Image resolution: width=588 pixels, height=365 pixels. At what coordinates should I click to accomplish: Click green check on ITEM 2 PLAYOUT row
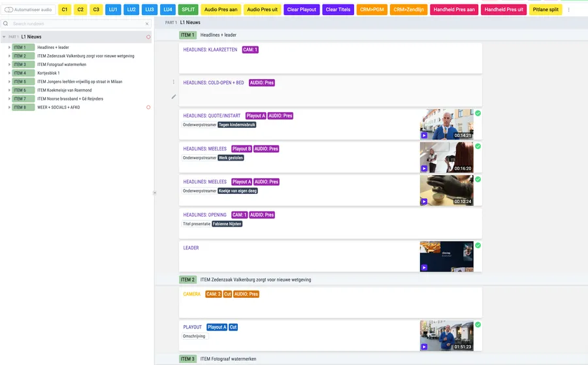478,325
